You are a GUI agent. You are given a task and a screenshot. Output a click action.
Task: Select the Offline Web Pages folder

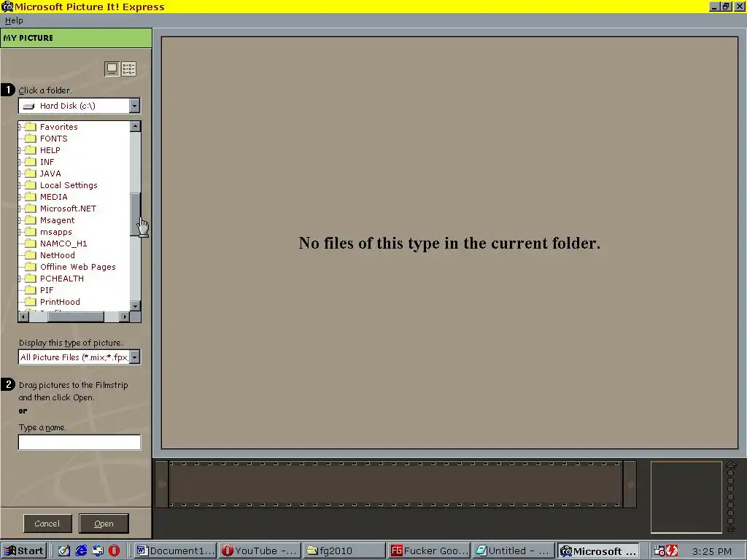tap(77, 267)
